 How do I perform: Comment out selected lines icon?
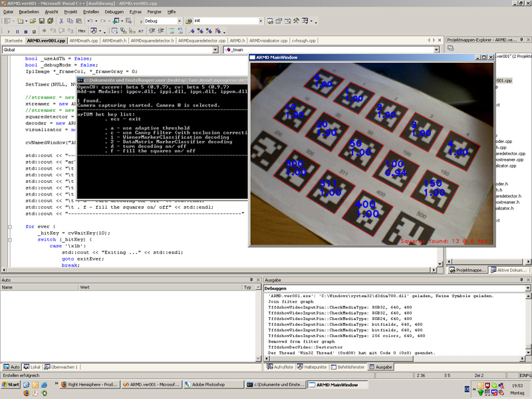[172, 31]
